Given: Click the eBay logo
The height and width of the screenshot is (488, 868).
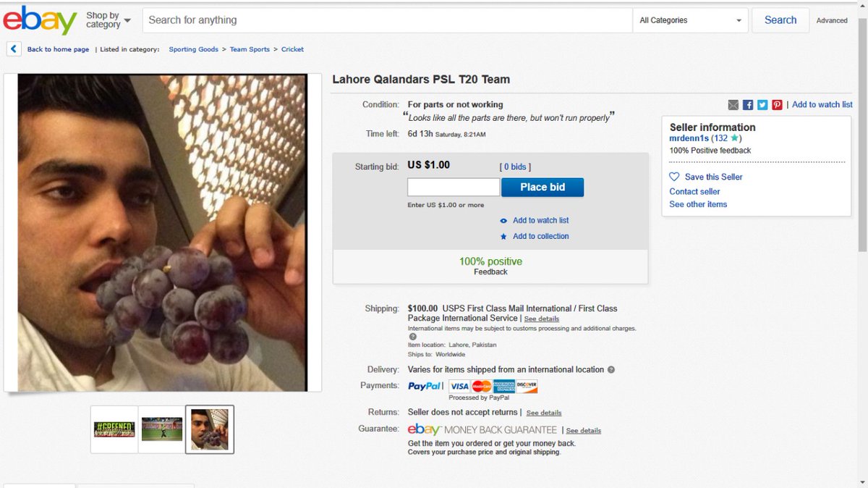Looking at the screenshot, I should [40, 20].
